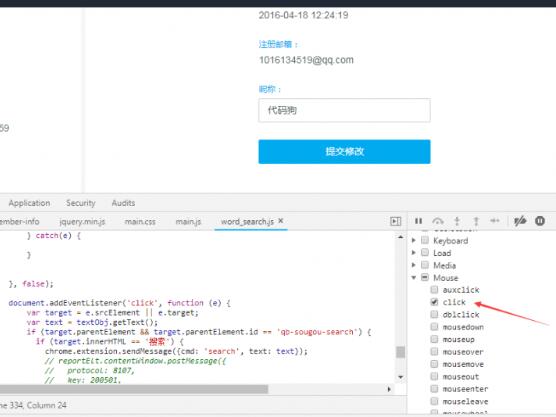Enable the dblclick breakpoint checkbox
556x417 pixels.
pyautogui.click(x=434, y=314)
